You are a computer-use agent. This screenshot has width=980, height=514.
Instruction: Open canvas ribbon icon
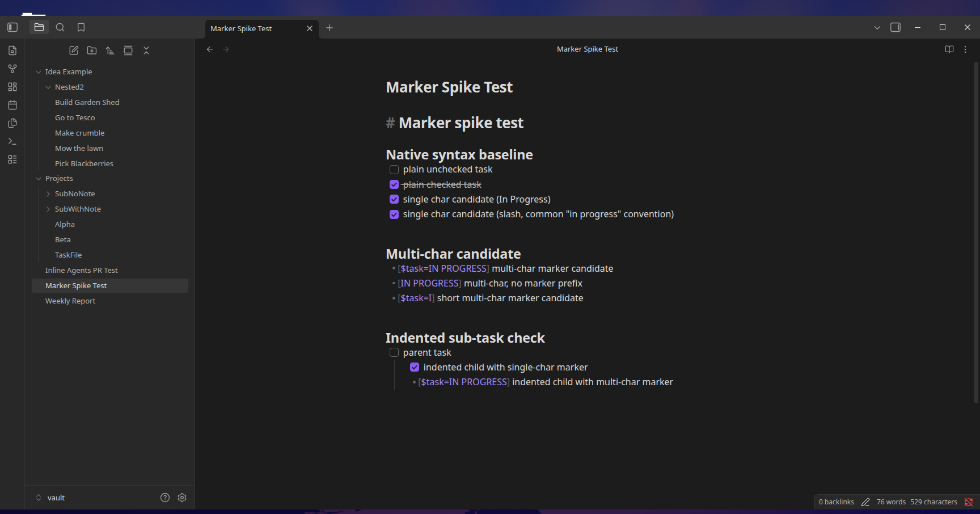click(x=12, y=87)
